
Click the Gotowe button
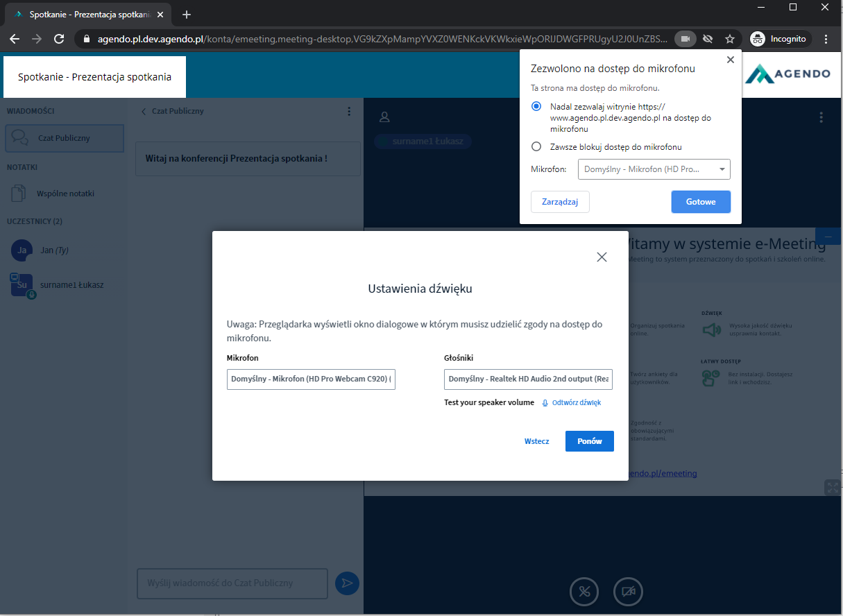pos(700,202)
